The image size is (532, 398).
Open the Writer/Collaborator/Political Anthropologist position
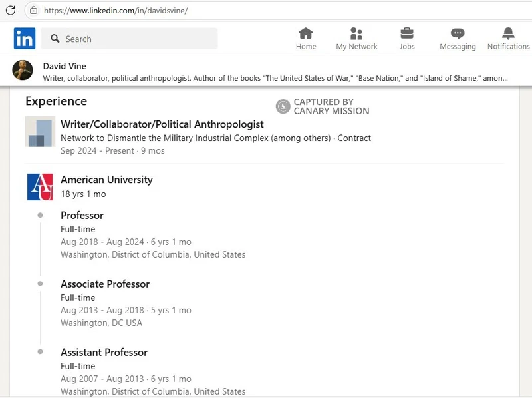point(162,124)
